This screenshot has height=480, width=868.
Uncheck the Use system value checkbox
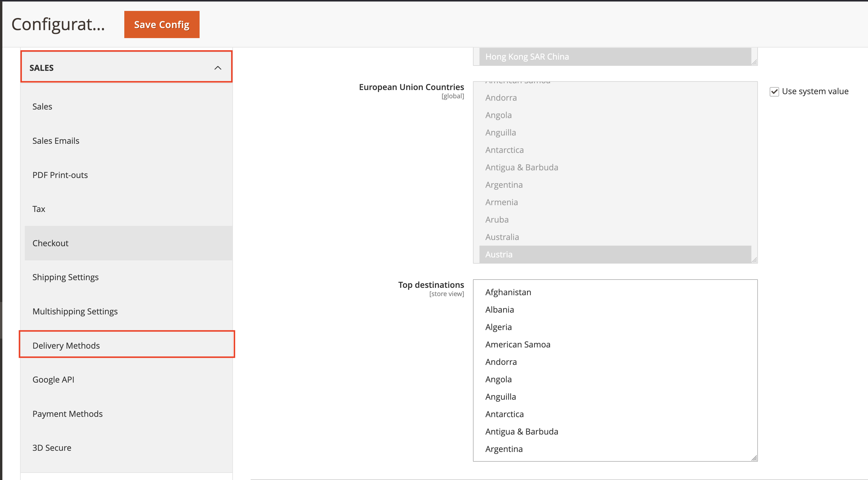coord(774,91)
